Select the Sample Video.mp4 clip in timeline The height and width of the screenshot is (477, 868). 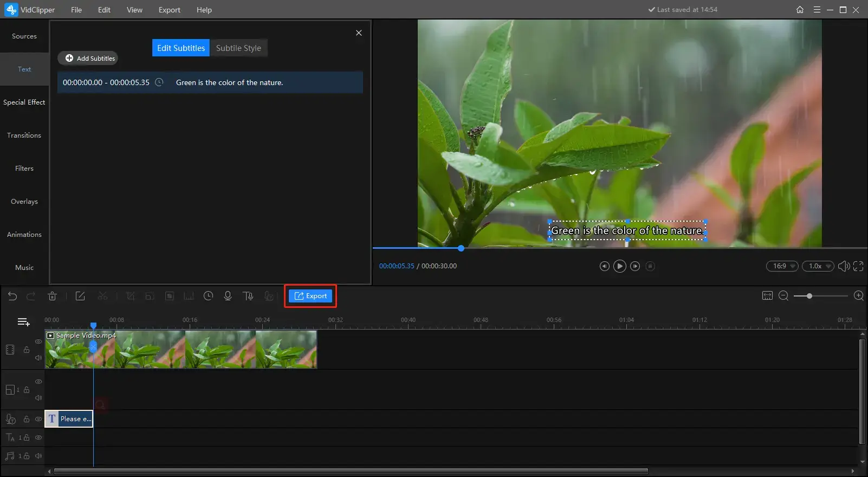181,350
